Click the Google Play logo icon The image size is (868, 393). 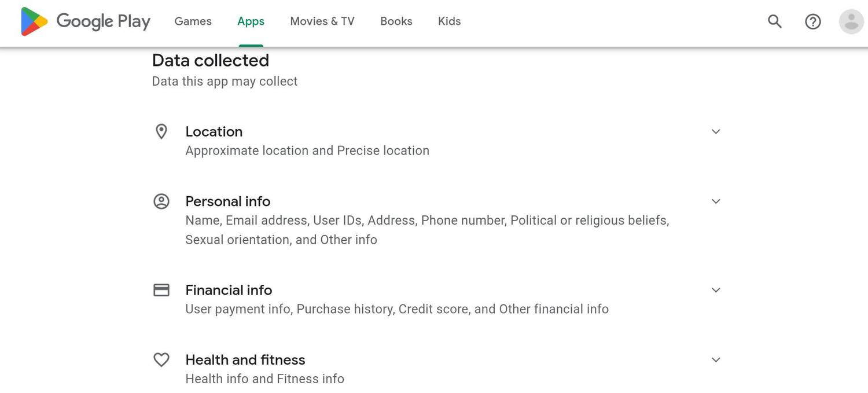(34, 22)
